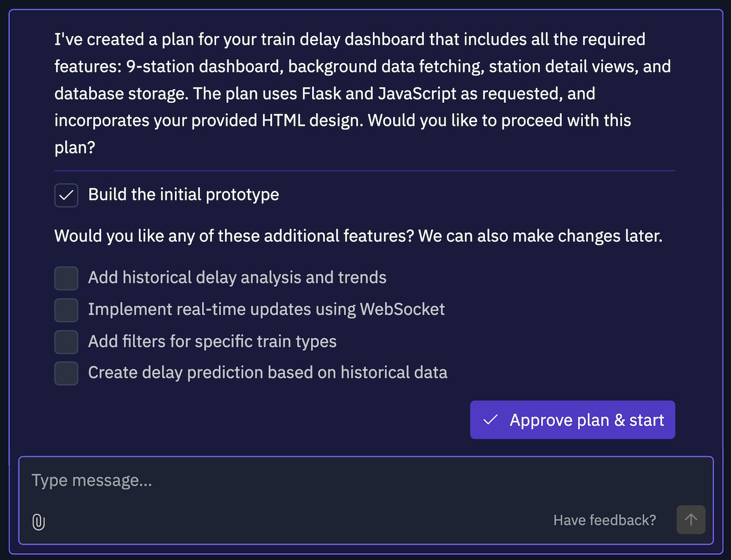Click the 'Implement real-time updates using WebSocket' label
The width and height of the screenshot is (731, 560).
pos(266,309)
